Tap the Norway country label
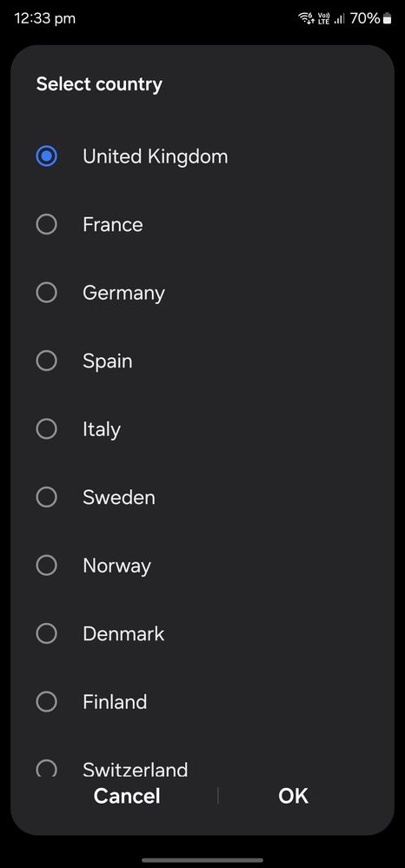405x868 pixels. (117, 567)
